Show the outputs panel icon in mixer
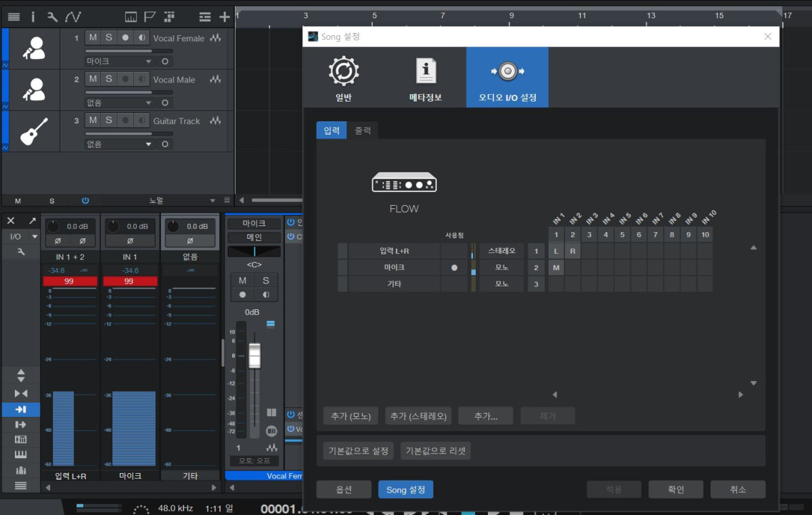 [x=20, y=424]
